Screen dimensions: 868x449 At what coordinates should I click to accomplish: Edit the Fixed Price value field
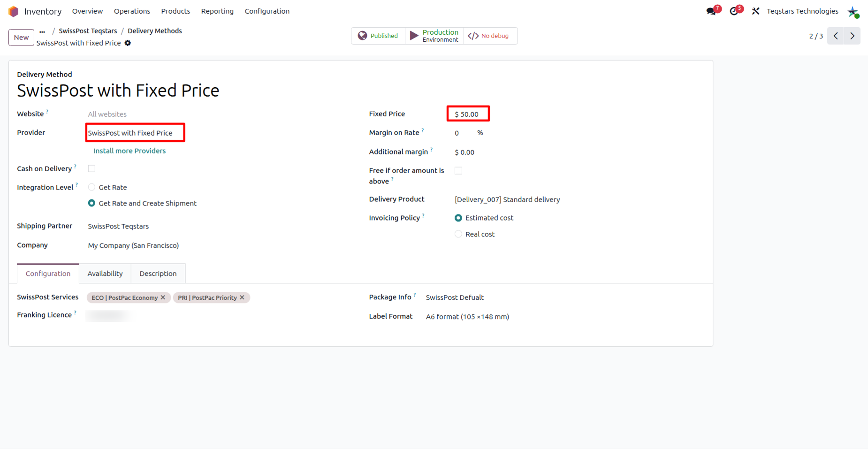(x=468, y=114)
